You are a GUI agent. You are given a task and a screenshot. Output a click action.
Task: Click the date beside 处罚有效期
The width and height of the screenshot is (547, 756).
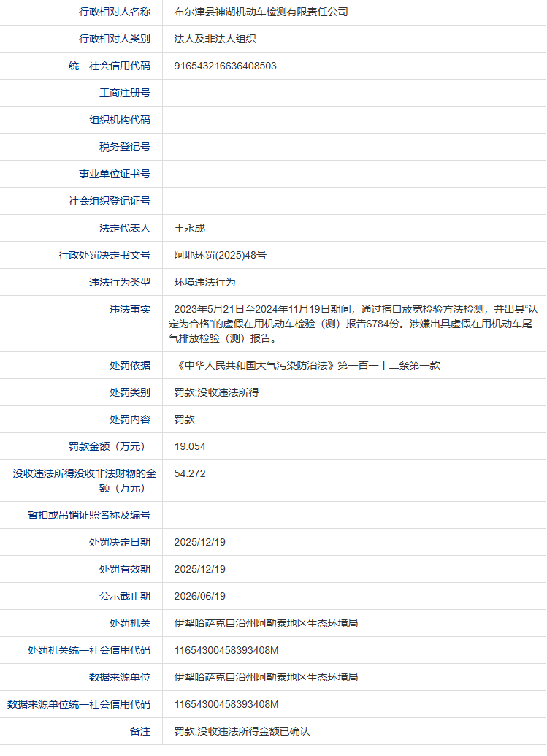click(199, 569)
